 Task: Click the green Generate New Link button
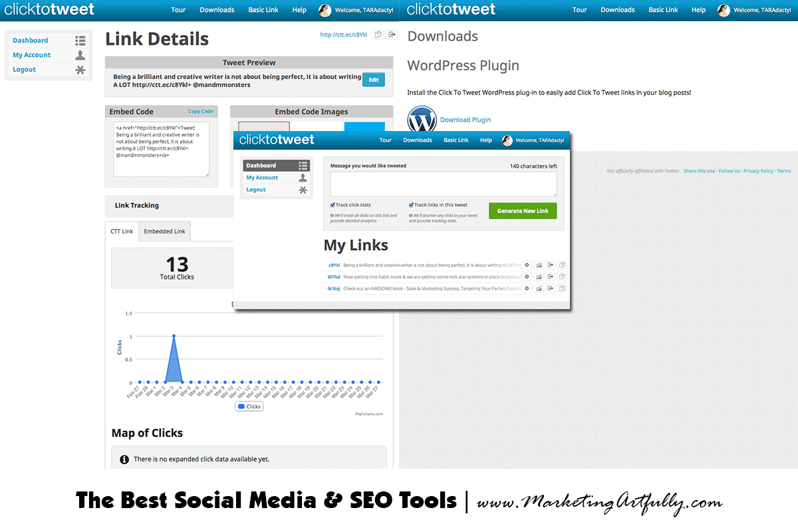(x=523, y=211)
